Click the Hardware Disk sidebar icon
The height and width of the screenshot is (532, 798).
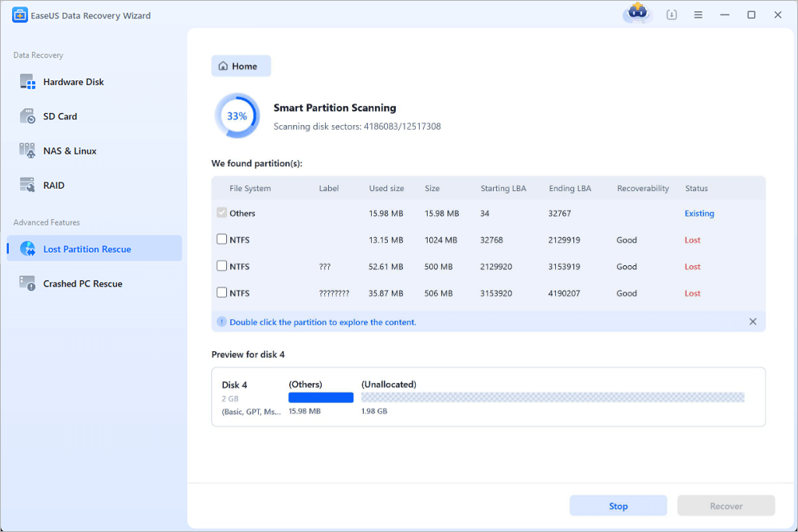tap(28, 82)
